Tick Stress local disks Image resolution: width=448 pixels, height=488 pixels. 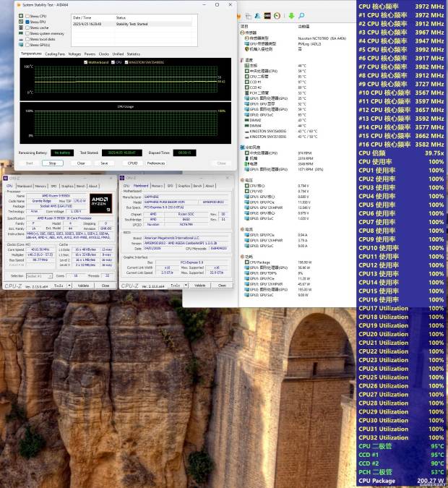(x=27, y=39)
